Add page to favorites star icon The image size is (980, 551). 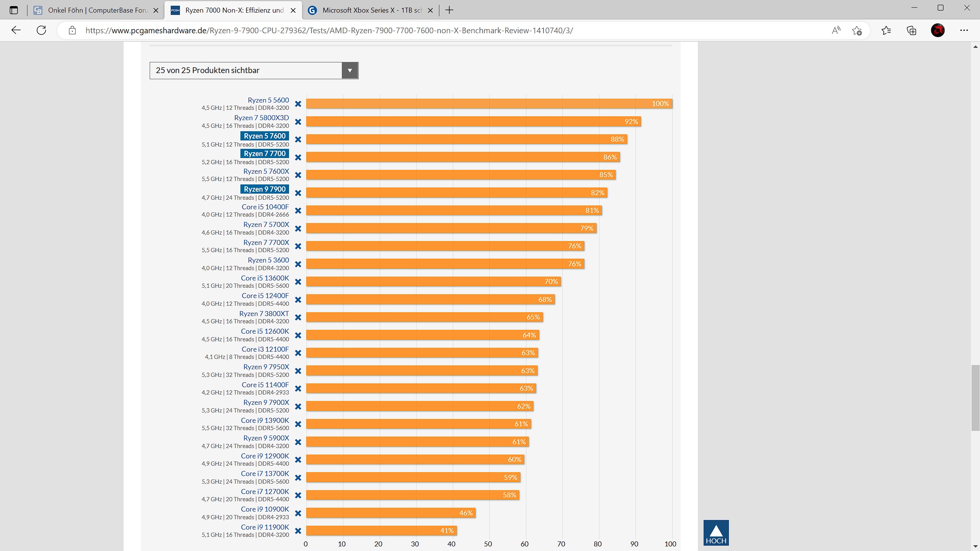pyautogui.click(x=857, y=30)
